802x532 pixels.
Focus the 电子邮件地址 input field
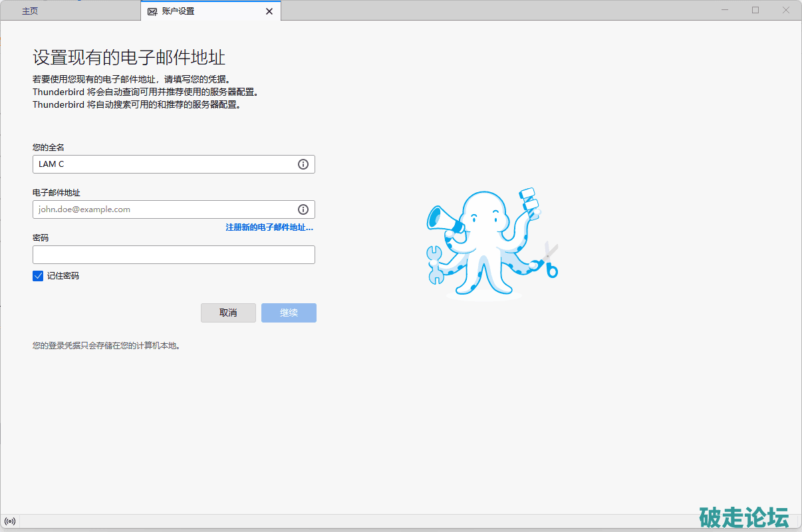(174, 209)
